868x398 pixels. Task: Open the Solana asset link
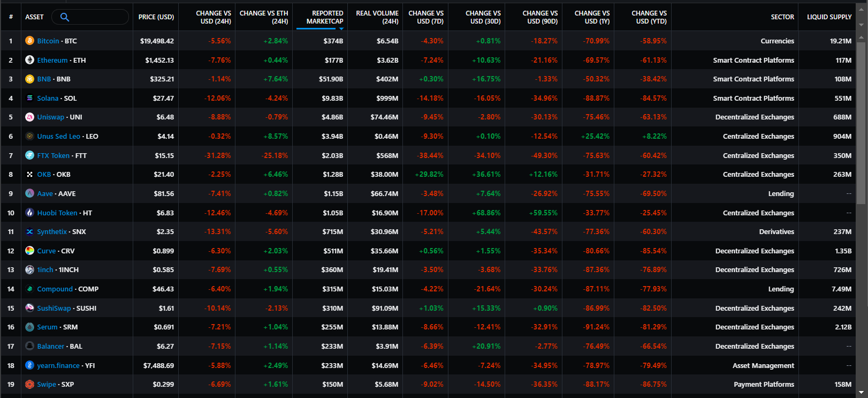click(x=48, y=98)
